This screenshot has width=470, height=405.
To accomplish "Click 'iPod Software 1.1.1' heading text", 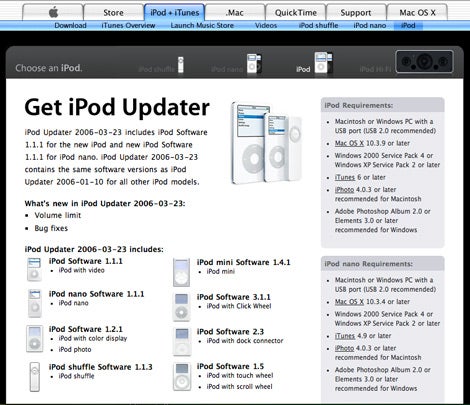I will click(86, 261).
